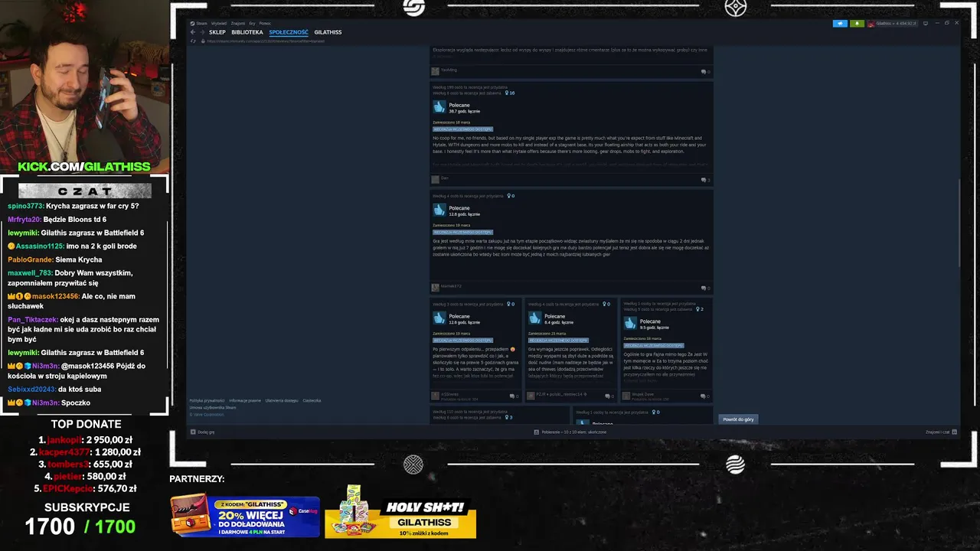The height and width of the screenshot is (551, 980).
Task: Click award icon with count 16
Action: [508, 93]
